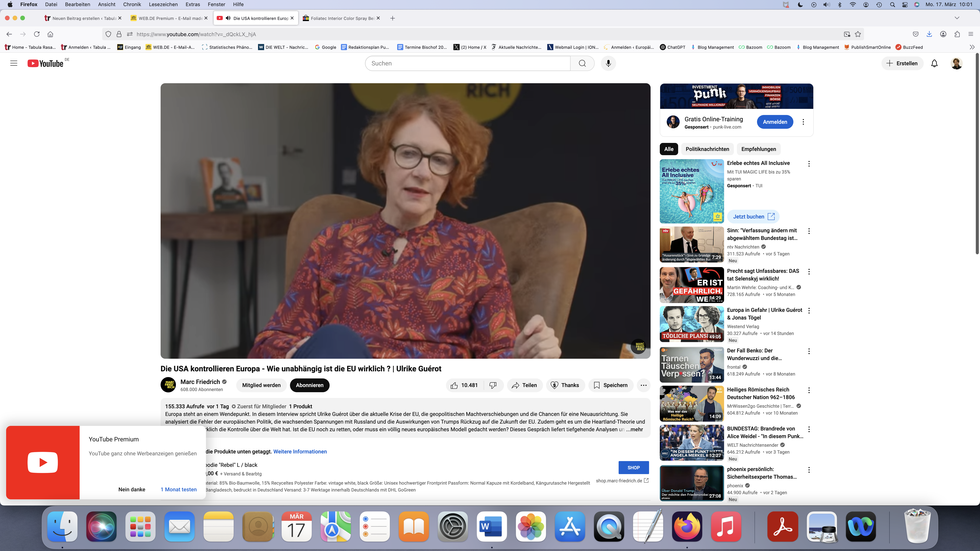Click into the Suchen search field
This screenshot has width=980, height=551.
pos(467,63)
